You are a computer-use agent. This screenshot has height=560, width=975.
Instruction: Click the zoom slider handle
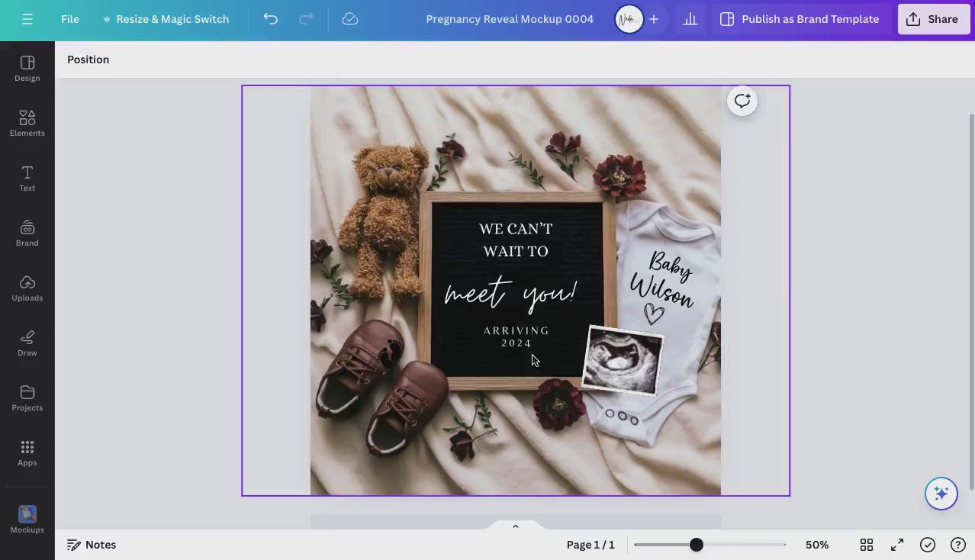coord(696,545)
